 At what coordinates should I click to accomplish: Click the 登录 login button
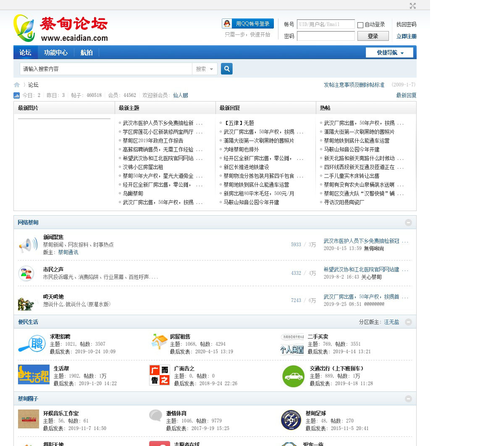373,36
